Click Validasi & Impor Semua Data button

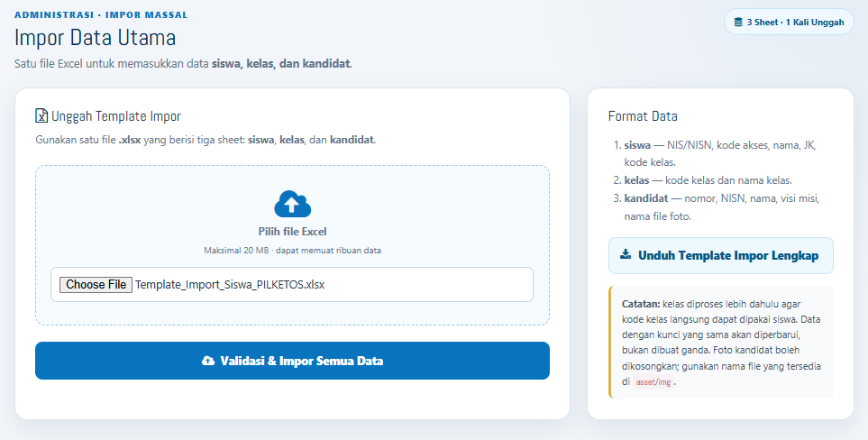click(x=292, y=361)
